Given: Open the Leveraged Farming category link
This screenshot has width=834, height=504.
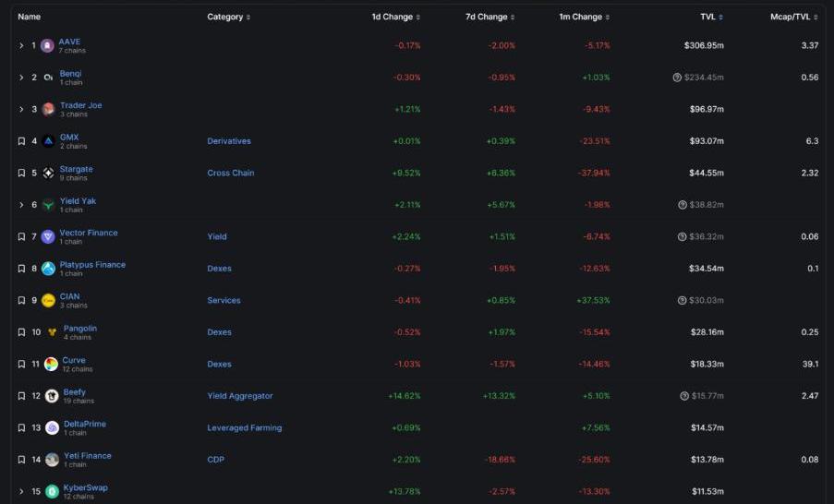Looking at the screenshot, I should tap(245, 427).
